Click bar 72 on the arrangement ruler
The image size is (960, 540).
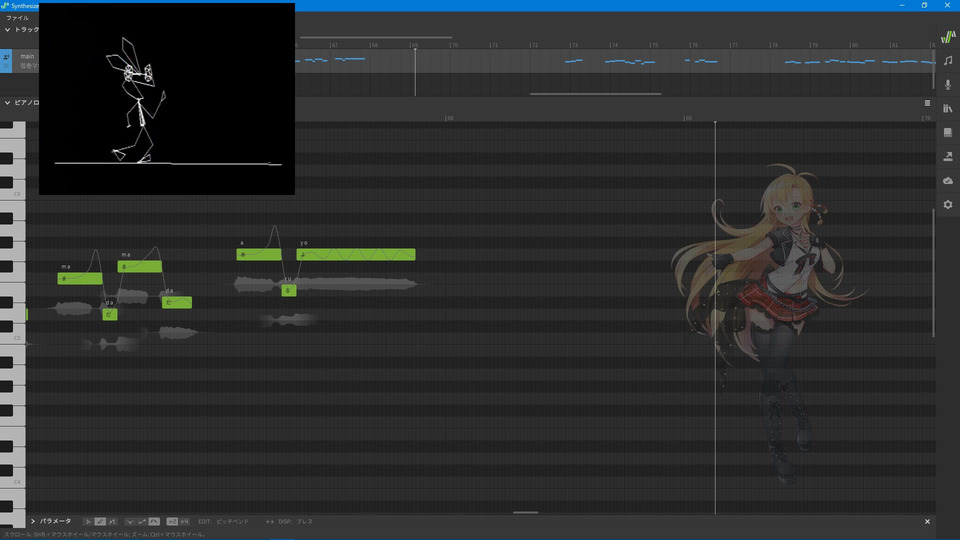click(x=534, y=45)
